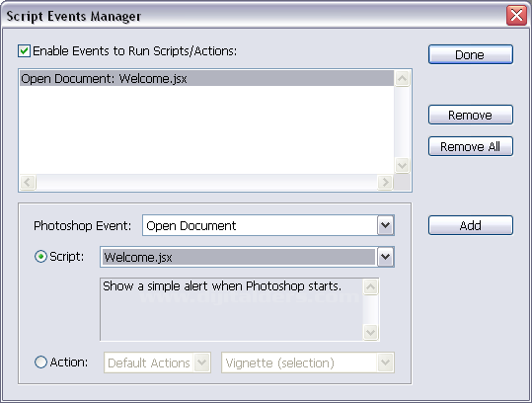Click the Done button

click(471, 54)
